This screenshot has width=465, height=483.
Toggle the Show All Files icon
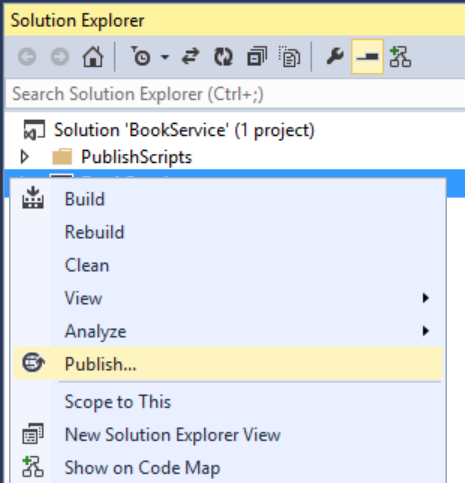point(289,56)
